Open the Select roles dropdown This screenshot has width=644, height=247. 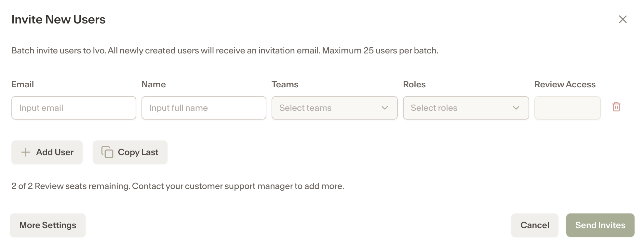(x=466, y=108)
